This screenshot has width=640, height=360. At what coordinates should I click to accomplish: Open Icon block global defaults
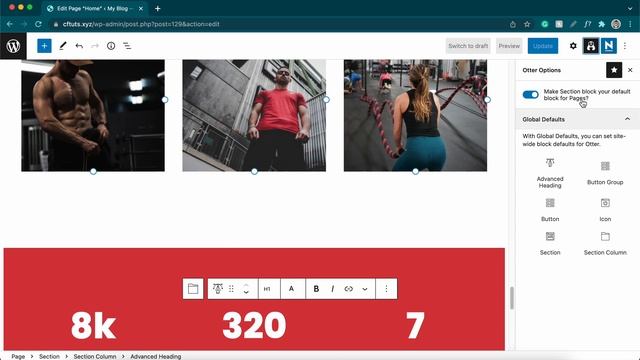click(x=605, y=210)
